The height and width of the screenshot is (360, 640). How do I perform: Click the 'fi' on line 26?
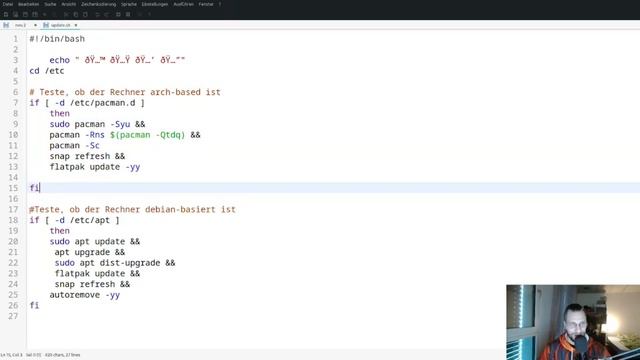[x=34, y=305]
